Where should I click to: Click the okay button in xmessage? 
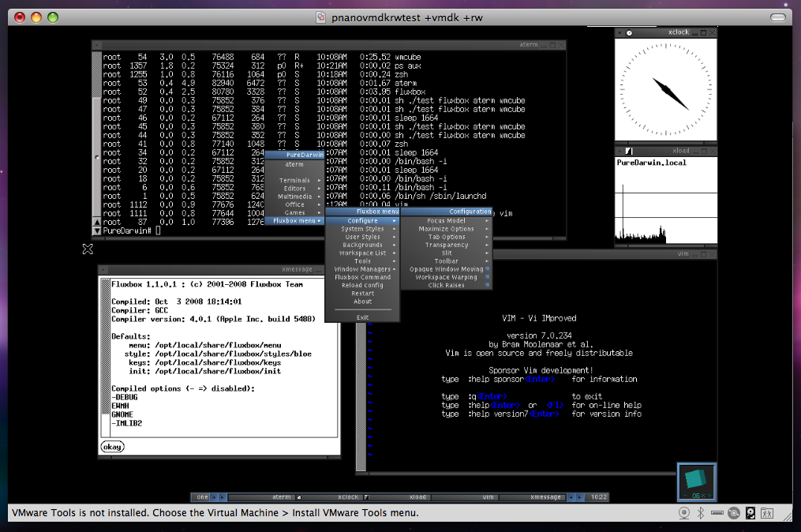(112, 447)
